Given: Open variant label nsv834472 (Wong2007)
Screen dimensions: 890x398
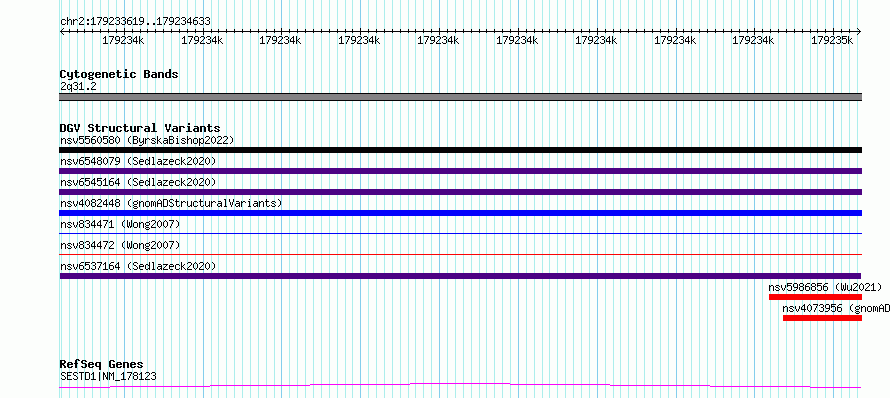Looking at the screenshot, I should pyautogui.click(x=120, y=245).
